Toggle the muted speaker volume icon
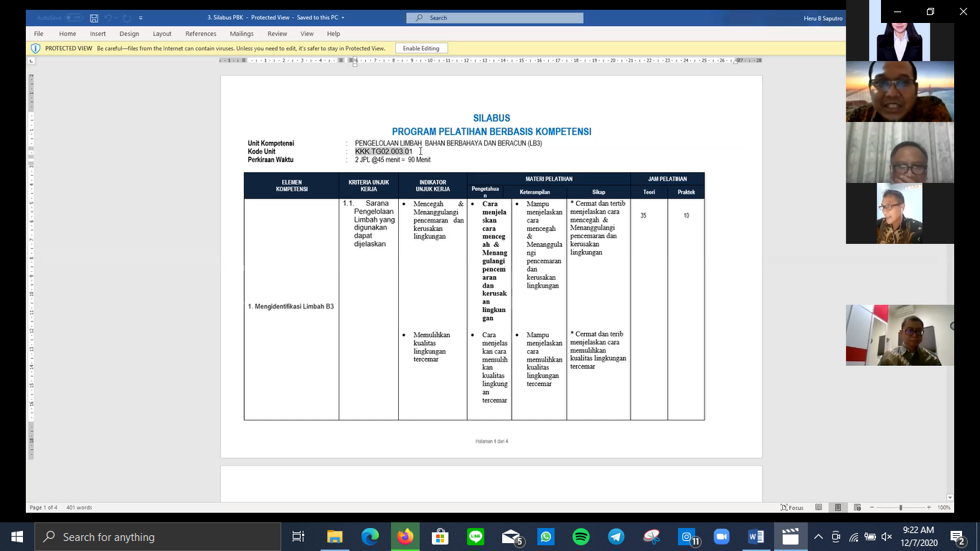The width and height of the screenshot is (980, 551). click(887, 537)
